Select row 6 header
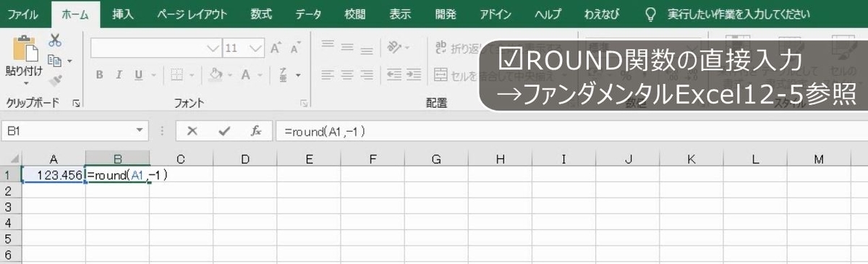The width and height of the screenshot is (868, 264). click(x=10, y=255)
